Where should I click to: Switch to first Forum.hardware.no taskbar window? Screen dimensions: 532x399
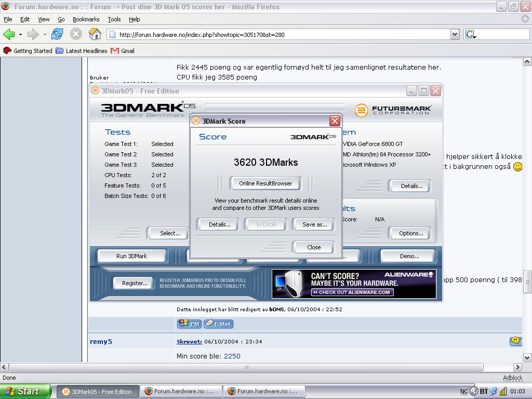point(181,392)
